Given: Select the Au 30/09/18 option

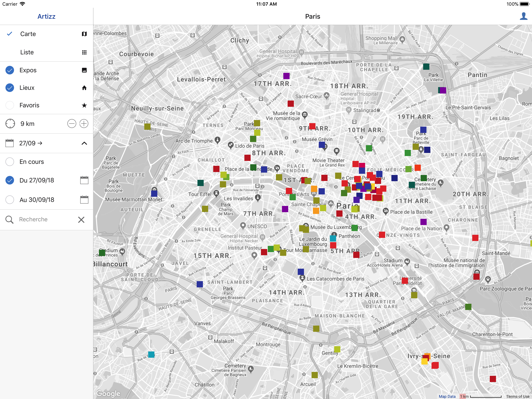Looking at the screenshot, I should pos(10,200).
